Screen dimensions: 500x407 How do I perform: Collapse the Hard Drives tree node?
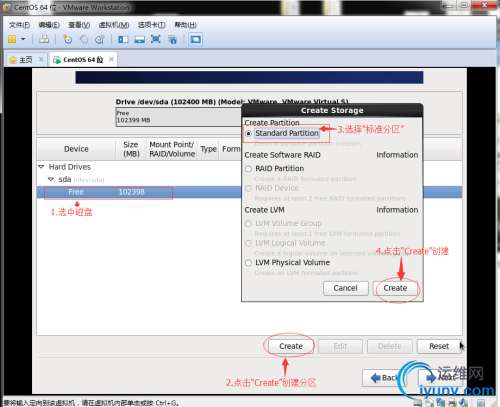point(41,167)
